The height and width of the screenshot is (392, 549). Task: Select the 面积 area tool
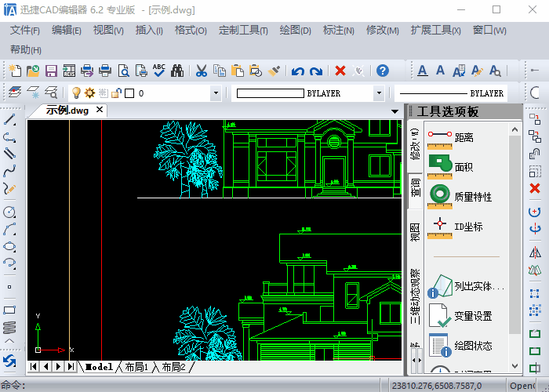point(463,167)
